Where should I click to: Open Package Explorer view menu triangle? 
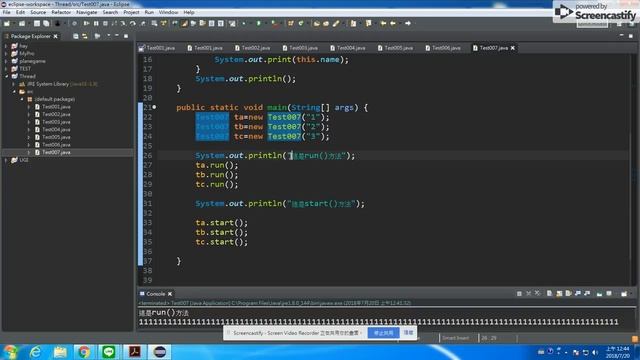(x=109, y=36)
